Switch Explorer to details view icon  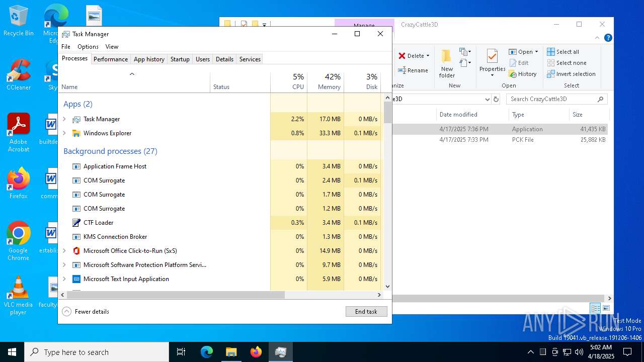tap(596, 308)
